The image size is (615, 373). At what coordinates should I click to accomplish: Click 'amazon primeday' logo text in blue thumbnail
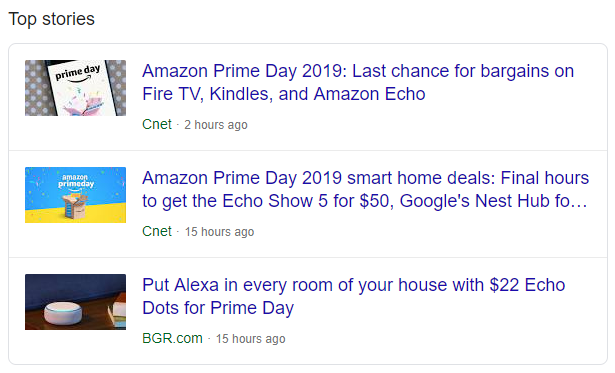click(x=76, y=182)
